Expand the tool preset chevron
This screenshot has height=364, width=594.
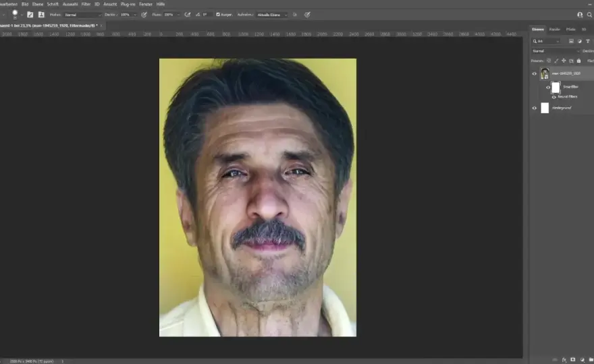(3, 15)
